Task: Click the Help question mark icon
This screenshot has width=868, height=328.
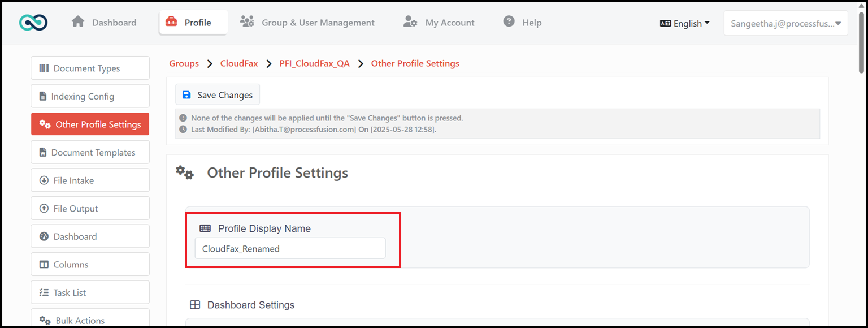Action: [x=509, y=21]
